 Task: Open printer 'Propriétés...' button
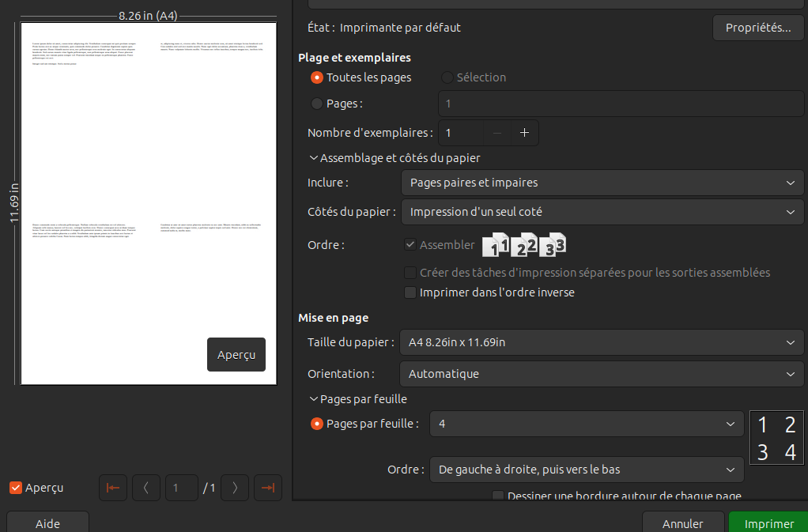(757, 28)
